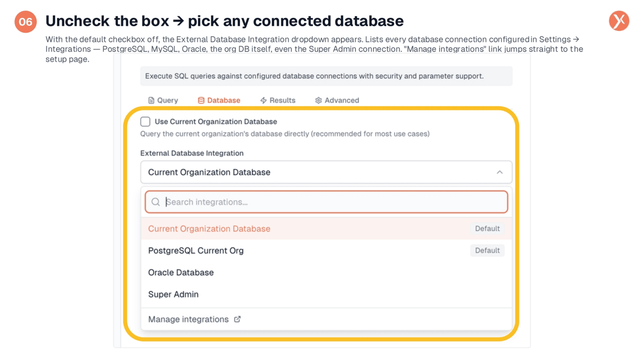
Task: Click the orange X logo icon
Action: click(x=619, y=21)
